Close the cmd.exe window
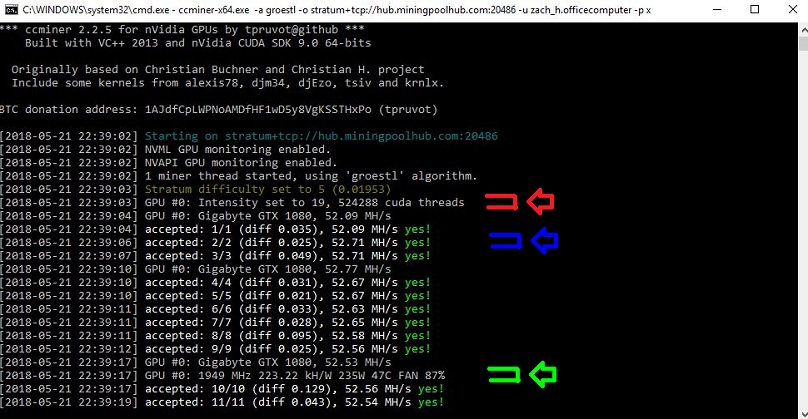The image size is (808, 419). [x=793, y=9]
